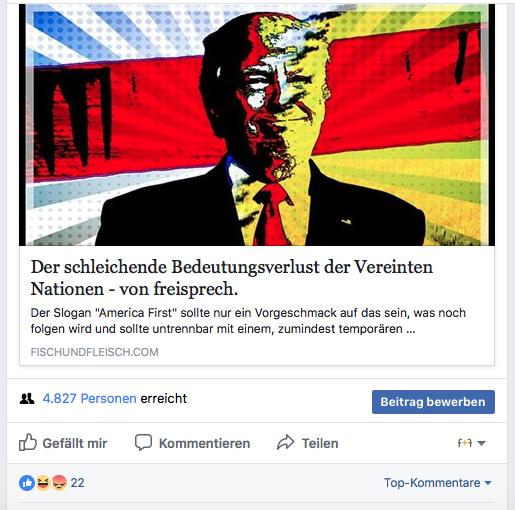The height and width of the screenshot is (510, 515).
Task: Click the speech bubble Kommentieren icon
Action: click(x=143, y=443)
